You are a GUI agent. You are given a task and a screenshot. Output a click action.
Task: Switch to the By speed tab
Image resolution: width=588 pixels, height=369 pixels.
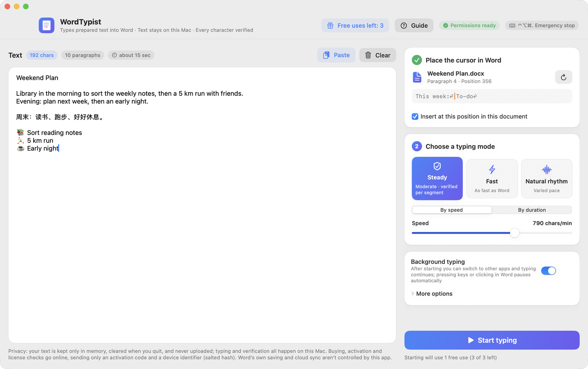point(451,210)
